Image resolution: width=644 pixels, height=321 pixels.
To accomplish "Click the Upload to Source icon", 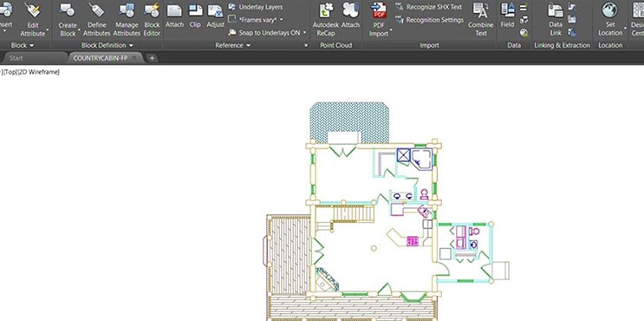I will [572, 20].
